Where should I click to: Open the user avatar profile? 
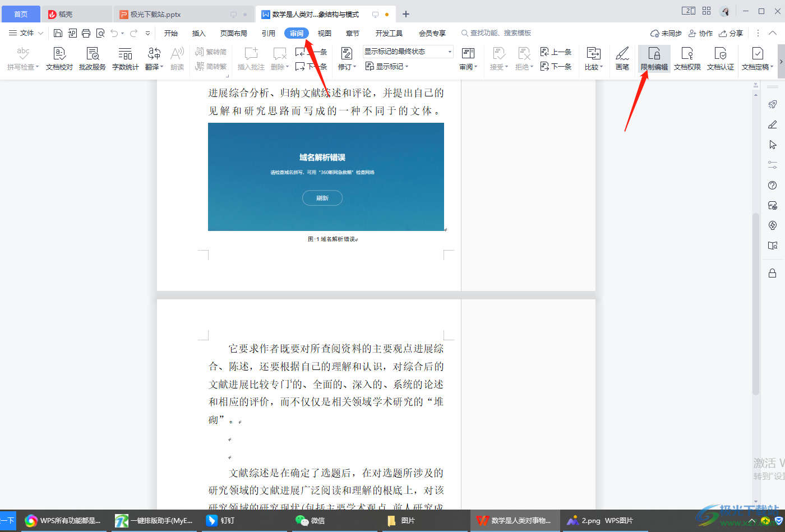point(725,11)
